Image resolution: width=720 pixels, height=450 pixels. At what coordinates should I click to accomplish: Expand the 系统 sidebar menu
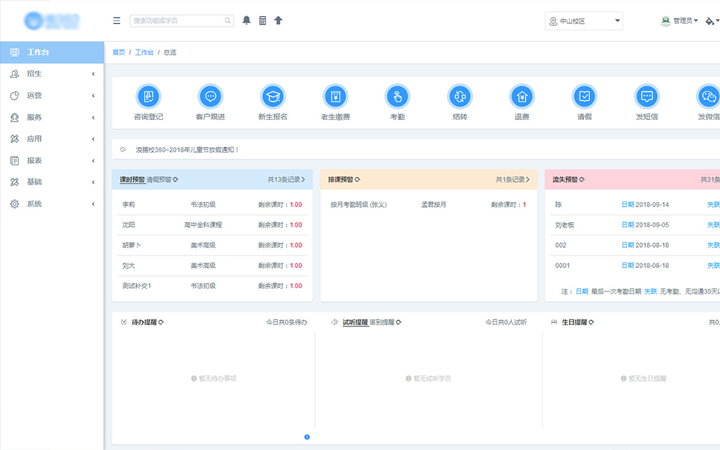pos(52,203)
